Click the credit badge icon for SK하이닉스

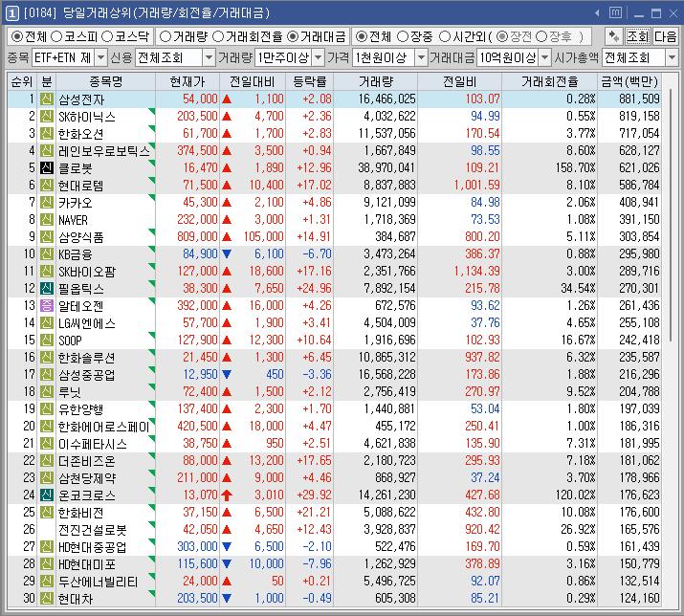47,117
